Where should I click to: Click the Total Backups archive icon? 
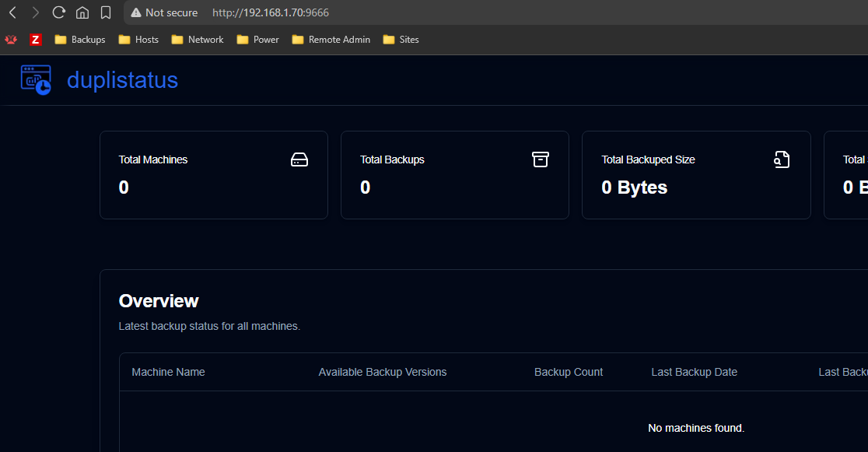[x=541, y=159]
